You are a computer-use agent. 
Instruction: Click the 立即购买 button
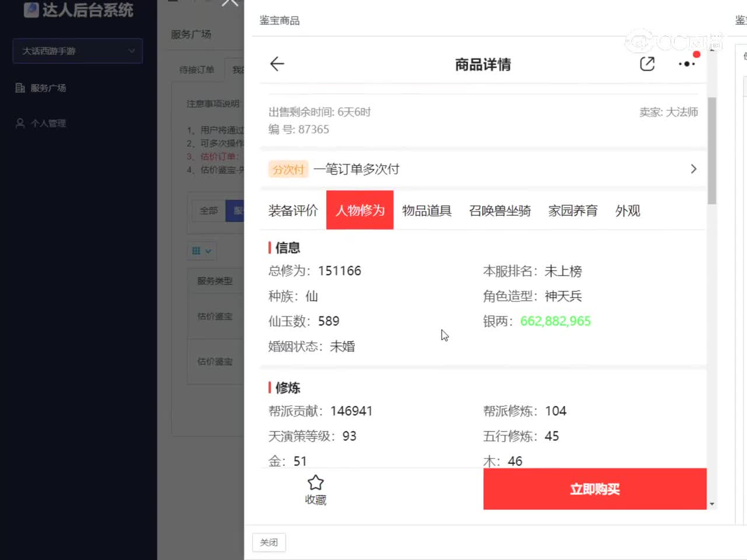coord(595,489)
